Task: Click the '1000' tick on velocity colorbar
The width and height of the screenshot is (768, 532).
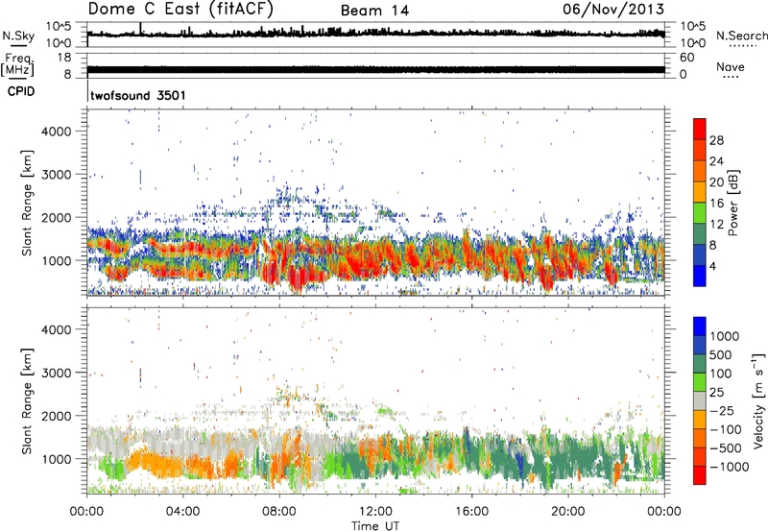Action: click(x=725, y=336)
